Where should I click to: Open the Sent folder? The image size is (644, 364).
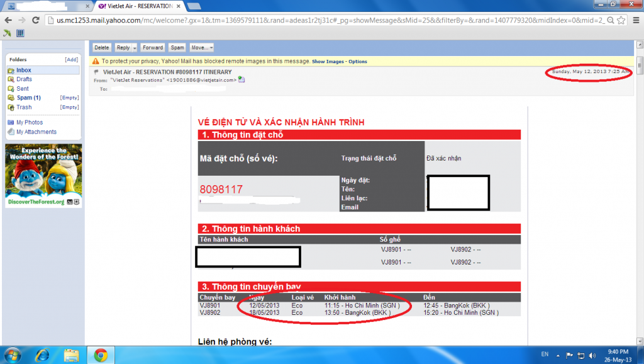(23, 89)
